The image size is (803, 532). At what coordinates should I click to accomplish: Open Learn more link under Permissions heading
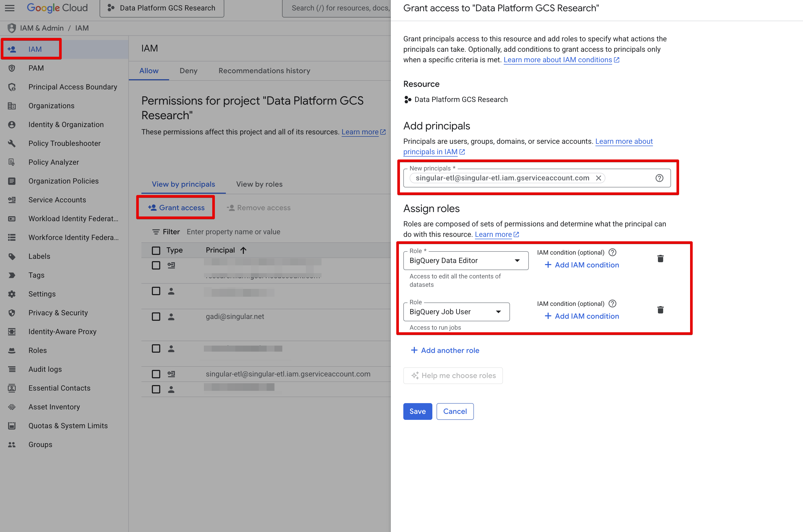[364, 132]
